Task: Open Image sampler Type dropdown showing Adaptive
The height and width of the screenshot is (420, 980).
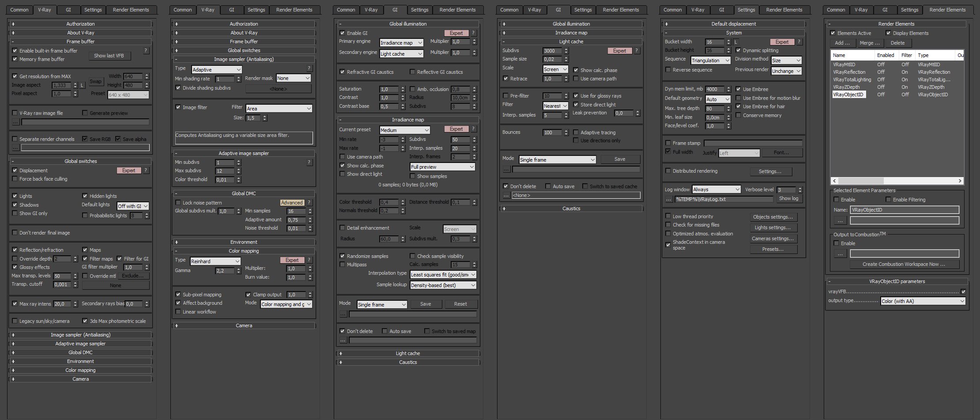Action: (217, 70)
